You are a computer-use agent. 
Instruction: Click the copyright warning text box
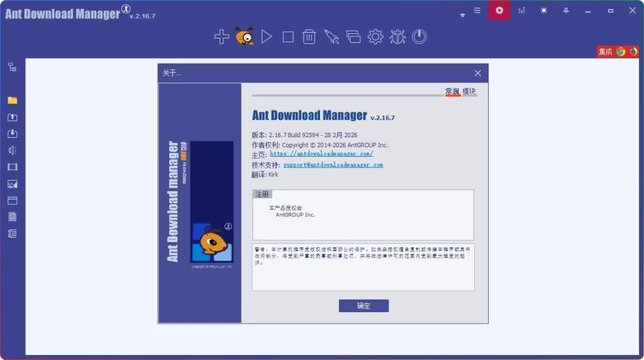(363, 267)
